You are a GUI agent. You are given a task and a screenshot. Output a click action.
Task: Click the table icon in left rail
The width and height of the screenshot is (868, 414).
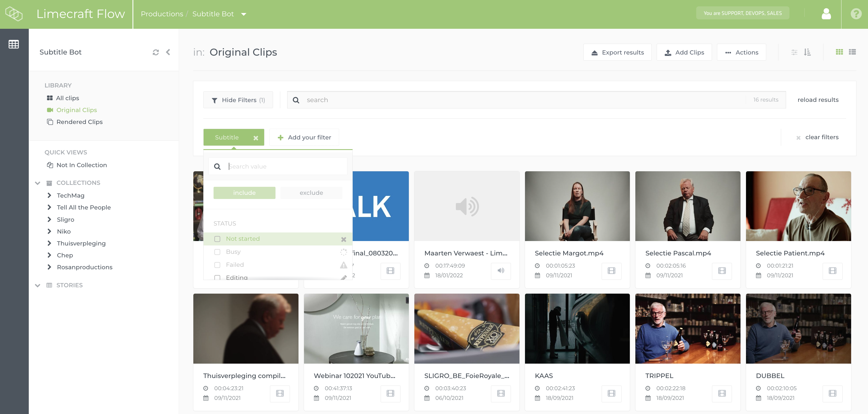[x=14, y=44]
